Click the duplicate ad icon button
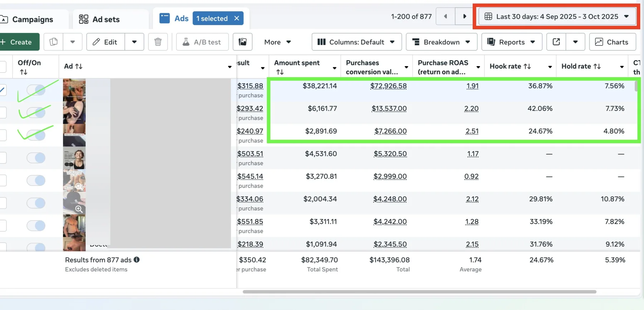 (x=54, y=42)
